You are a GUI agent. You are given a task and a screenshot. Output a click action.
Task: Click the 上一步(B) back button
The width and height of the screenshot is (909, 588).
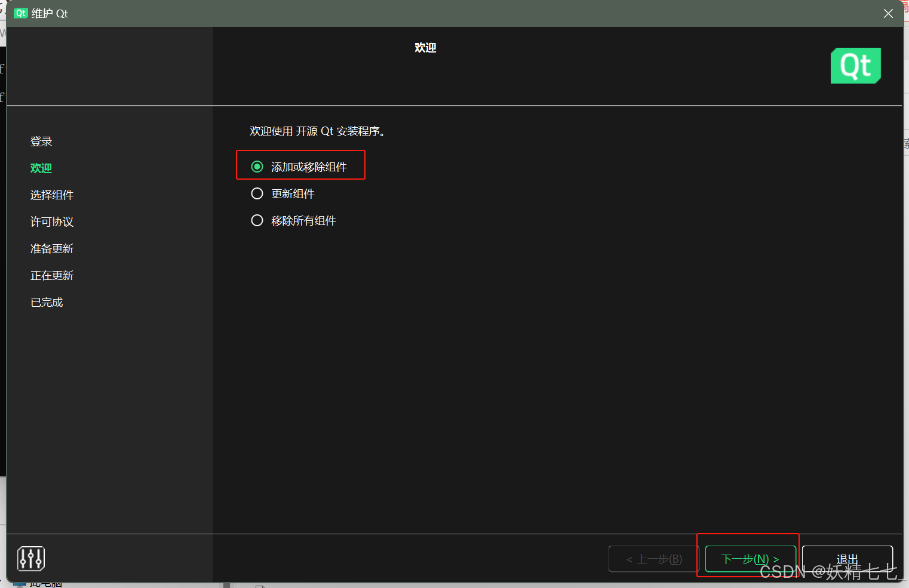tap(654, 559)
